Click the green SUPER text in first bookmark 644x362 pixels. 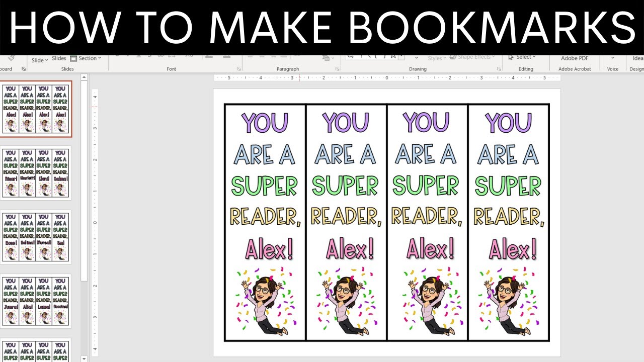tap(264, 186)
